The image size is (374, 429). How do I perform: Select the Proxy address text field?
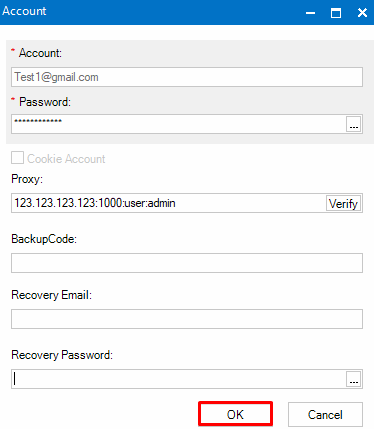pyautogui.click(x=168, y=203)
